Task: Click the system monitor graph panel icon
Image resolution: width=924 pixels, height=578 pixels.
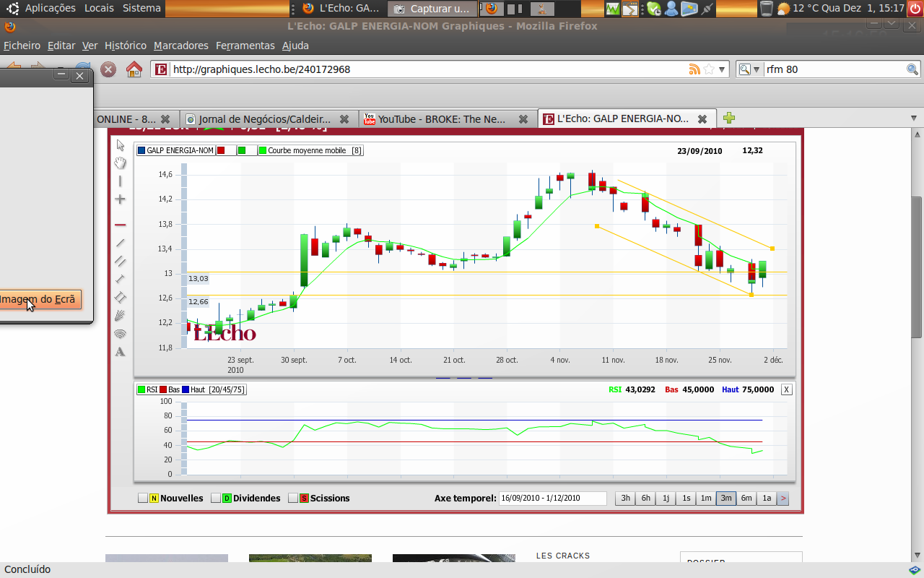Action: 613,9
